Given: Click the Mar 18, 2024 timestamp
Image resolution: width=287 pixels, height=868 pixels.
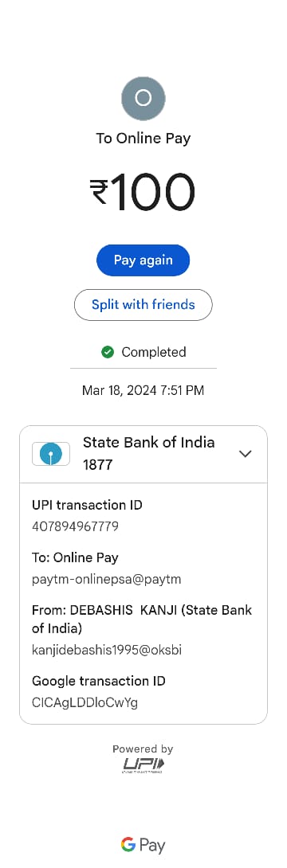Looking at the screenshot, I should [x=143, y=390].
